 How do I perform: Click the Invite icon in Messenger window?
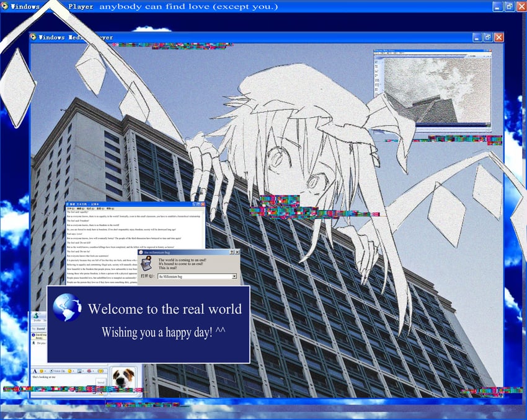pyautogui.click(x=36, y=316)
